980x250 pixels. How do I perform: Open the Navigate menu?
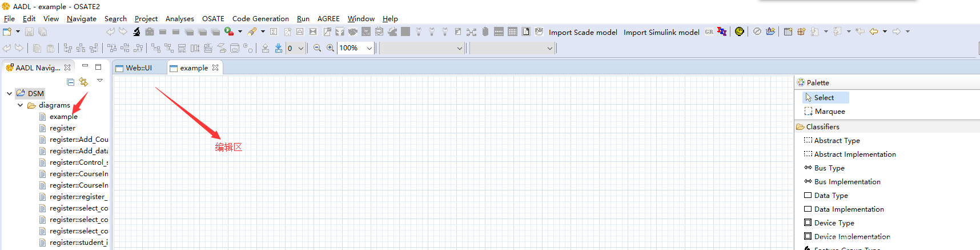point(82,19)
